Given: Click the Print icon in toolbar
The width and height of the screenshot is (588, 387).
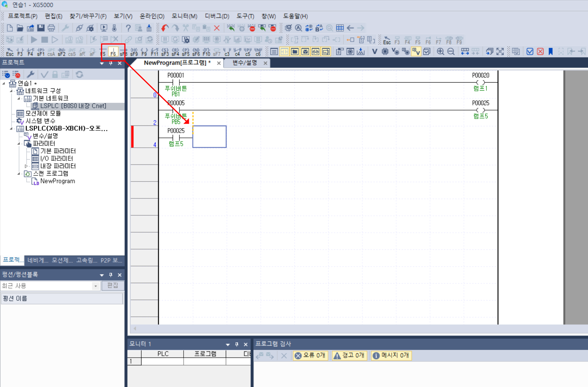Looking at the screenshot, I should click(x=51, y=28).
